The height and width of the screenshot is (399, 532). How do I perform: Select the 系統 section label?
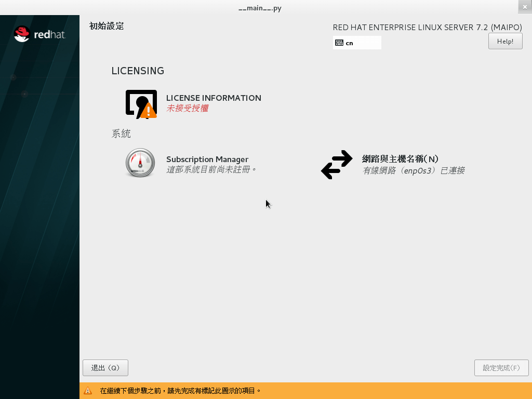(x=121, y=134)
